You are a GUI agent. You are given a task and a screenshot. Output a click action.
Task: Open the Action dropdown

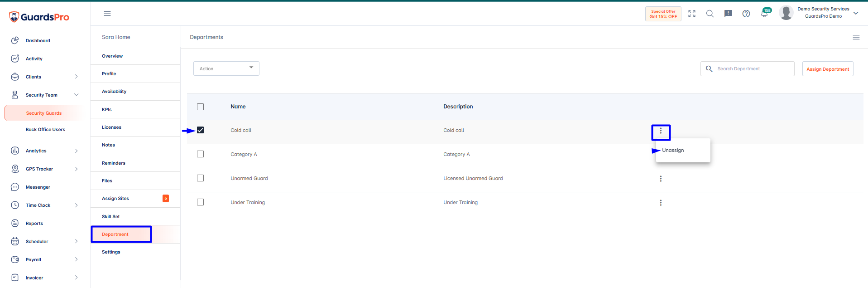click(226, 68)
